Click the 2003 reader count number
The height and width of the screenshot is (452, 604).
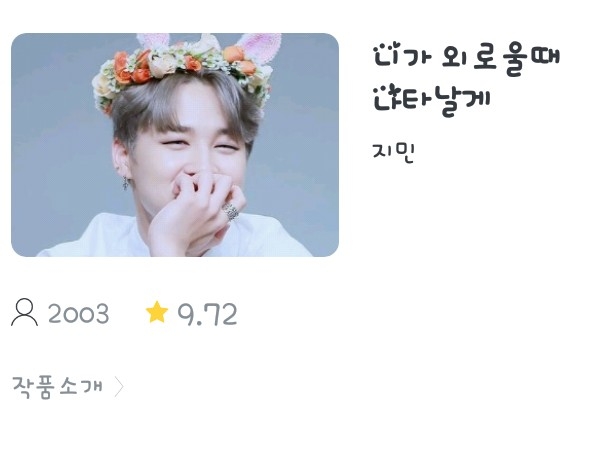click(x=79, y=313)
